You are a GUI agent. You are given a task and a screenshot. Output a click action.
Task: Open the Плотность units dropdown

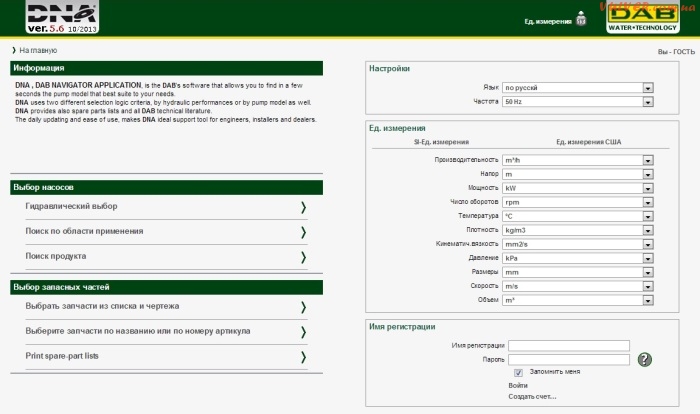click(578, 230)
